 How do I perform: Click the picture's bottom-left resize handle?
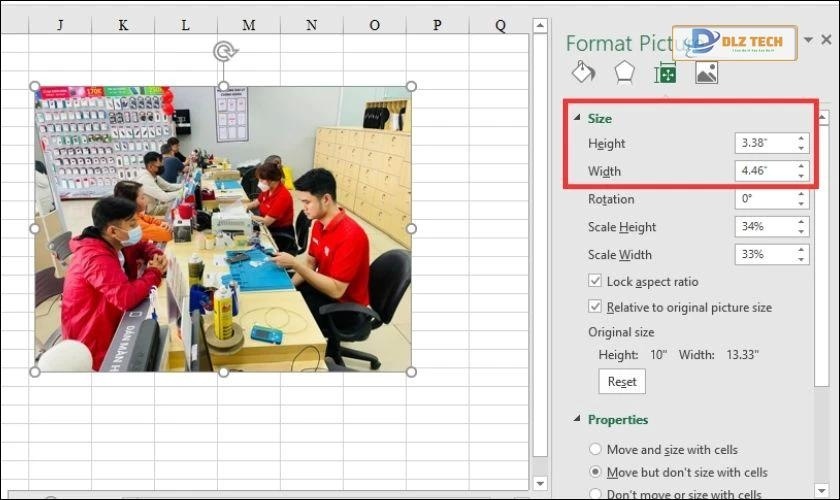[35, 372]
